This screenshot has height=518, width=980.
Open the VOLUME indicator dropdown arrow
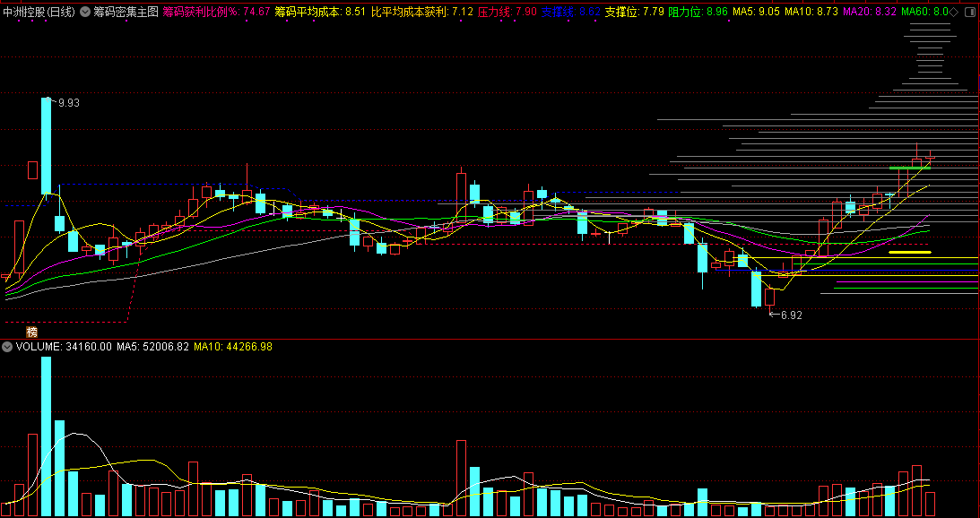[7, 346]
